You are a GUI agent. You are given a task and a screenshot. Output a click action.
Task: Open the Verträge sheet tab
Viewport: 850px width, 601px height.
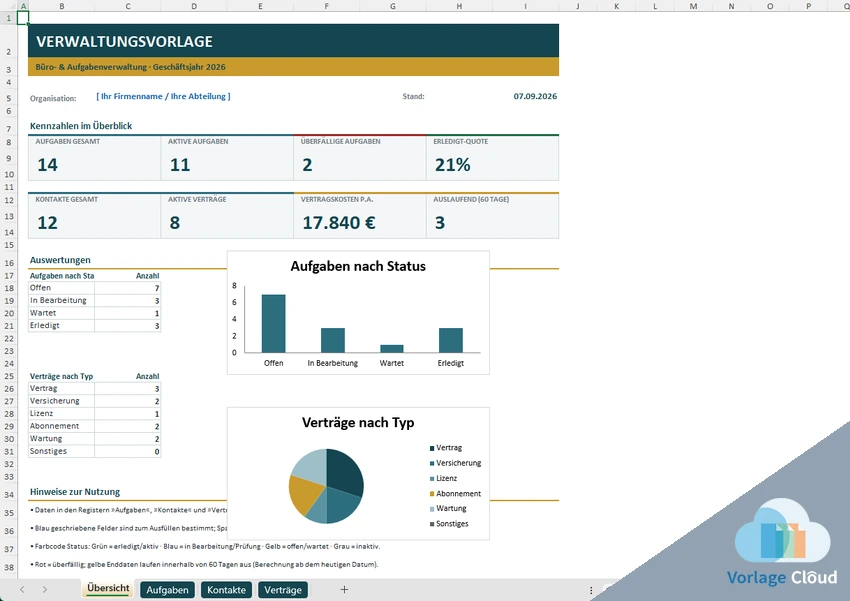282,590
